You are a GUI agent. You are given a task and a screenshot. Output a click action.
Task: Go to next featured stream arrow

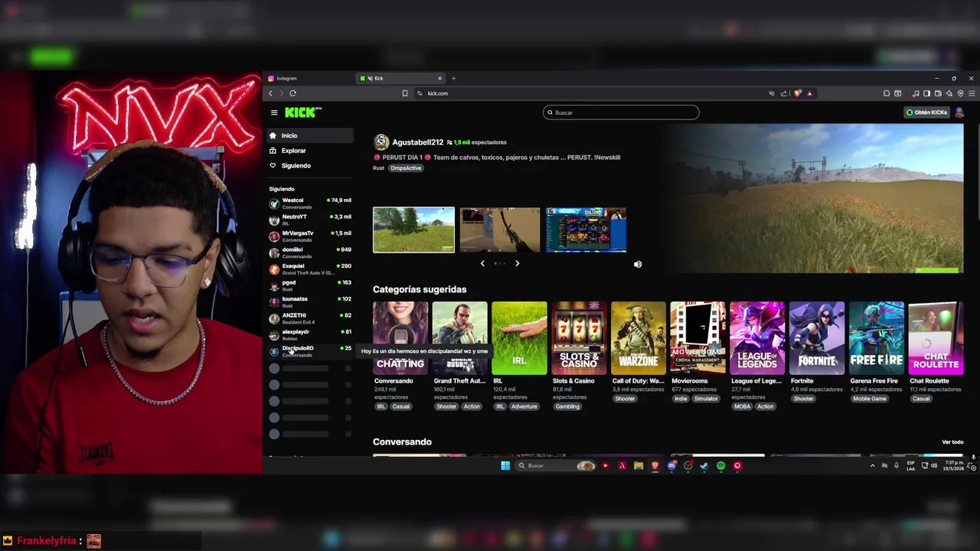[x=517, y=263]
